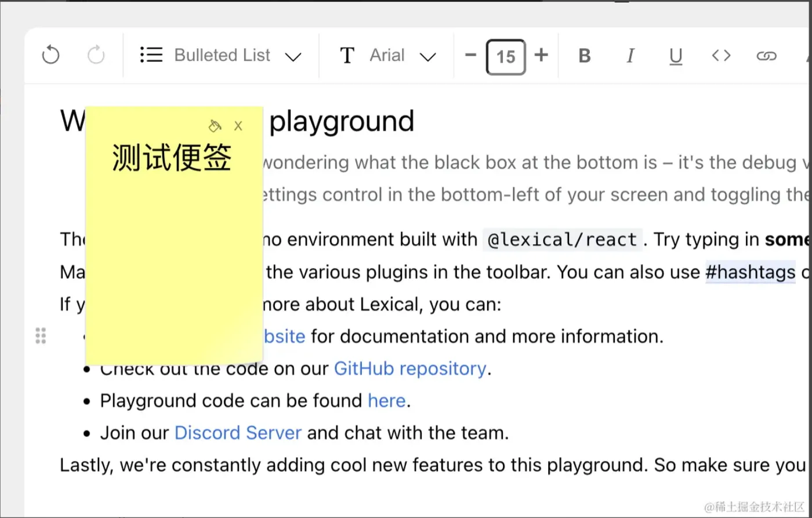
Task: Open the 'here' playground code link
Action: coord(387,400)
